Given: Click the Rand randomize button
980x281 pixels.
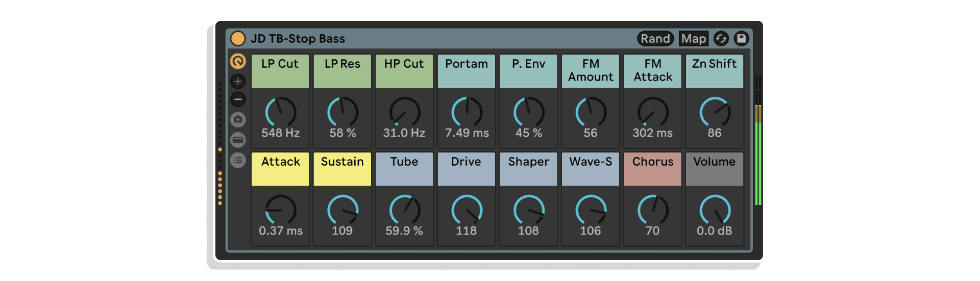Looking at the screenshot, I should pyautogui.click(x=655, y=39).
